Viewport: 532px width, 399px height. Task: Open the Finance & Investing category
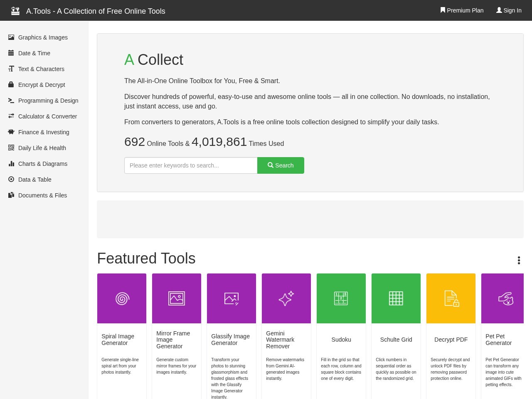(x=44, y=132)
